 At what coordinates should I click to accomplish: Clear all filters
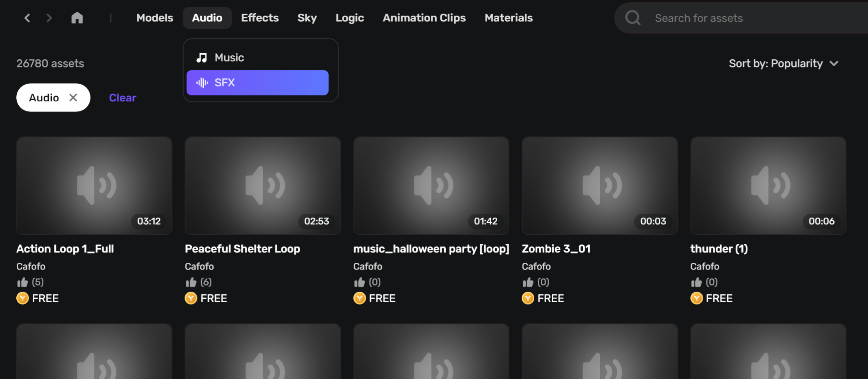pos(123,97)
